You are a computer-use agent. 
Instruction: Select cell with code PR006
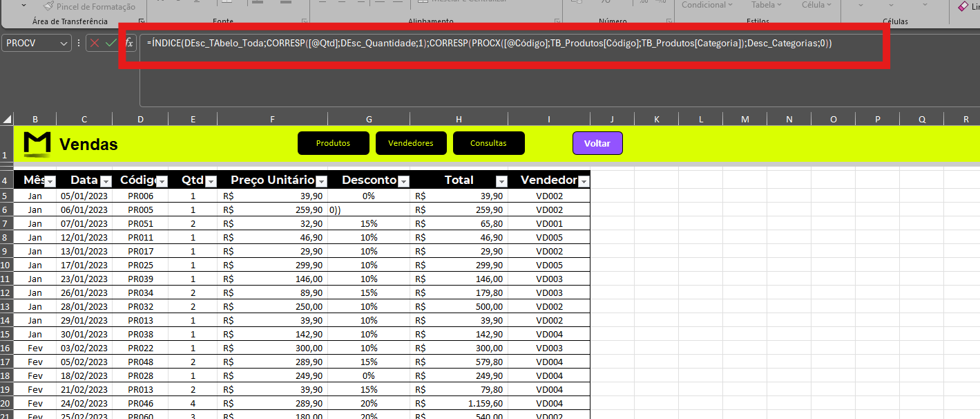pyautogui.click(x=140, y=196)
